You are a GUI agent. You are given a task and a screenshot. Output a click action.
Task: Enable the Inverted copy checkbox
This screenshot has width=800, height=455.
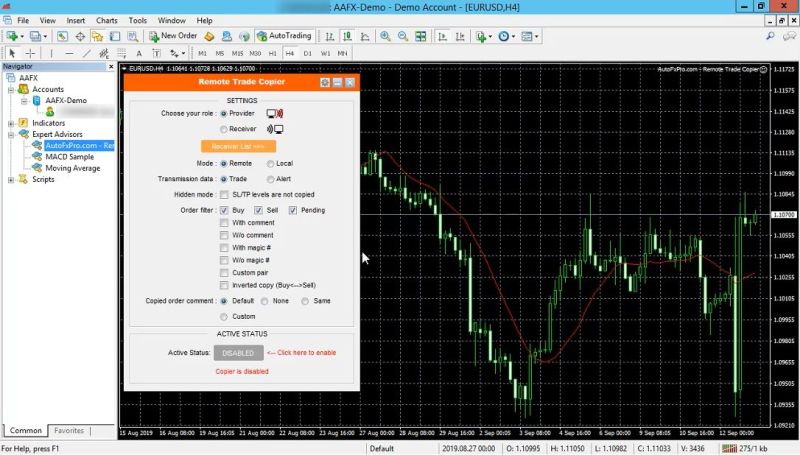[x=224, y=285]
